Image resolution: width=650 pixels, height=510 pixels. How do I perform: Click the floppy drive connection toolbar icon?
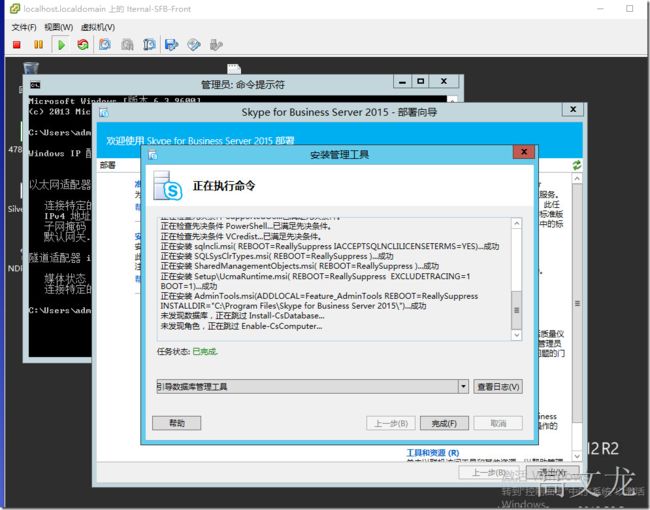[171, 44]
